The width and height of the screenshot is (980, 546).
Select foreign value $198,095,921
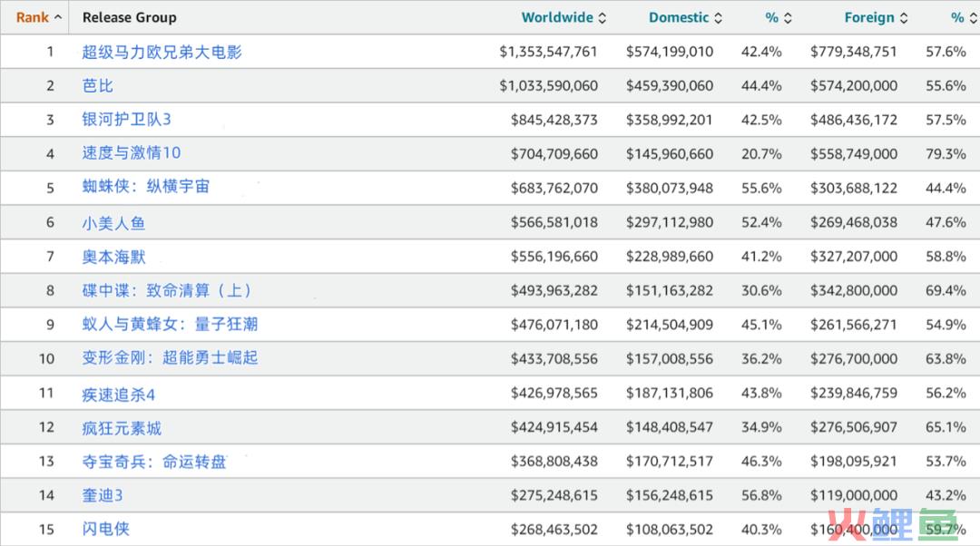(x=854, y=462)
